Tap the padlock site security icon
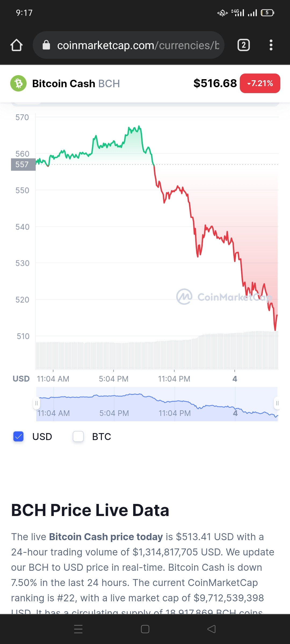 46,45
